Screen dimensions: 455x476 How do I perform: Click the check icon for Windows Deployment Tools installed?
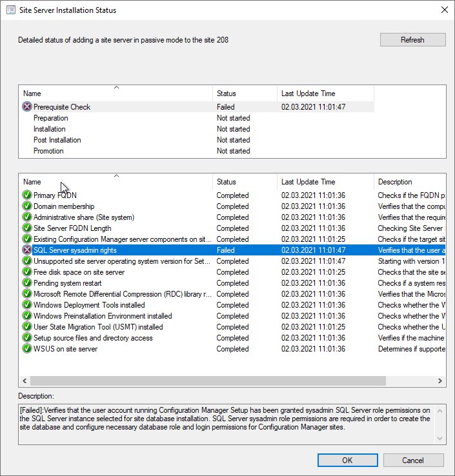pos(27,305)
